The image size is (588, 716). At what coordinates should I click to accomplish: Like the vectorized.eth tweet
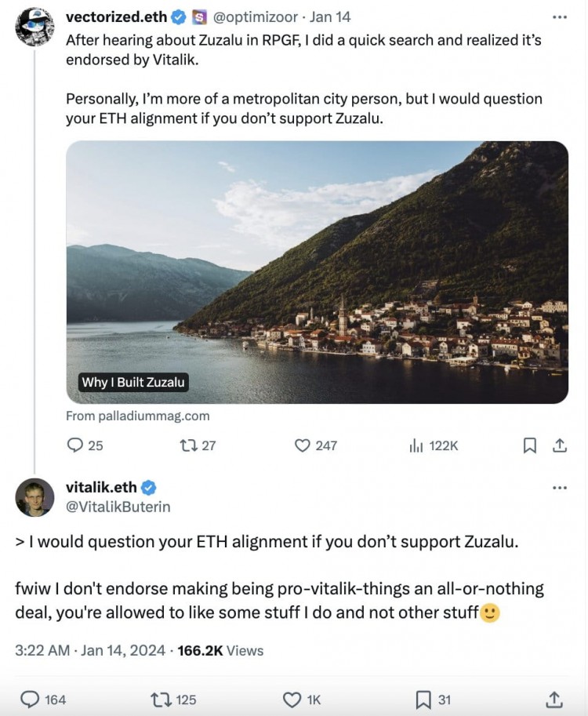click(315, 445)
